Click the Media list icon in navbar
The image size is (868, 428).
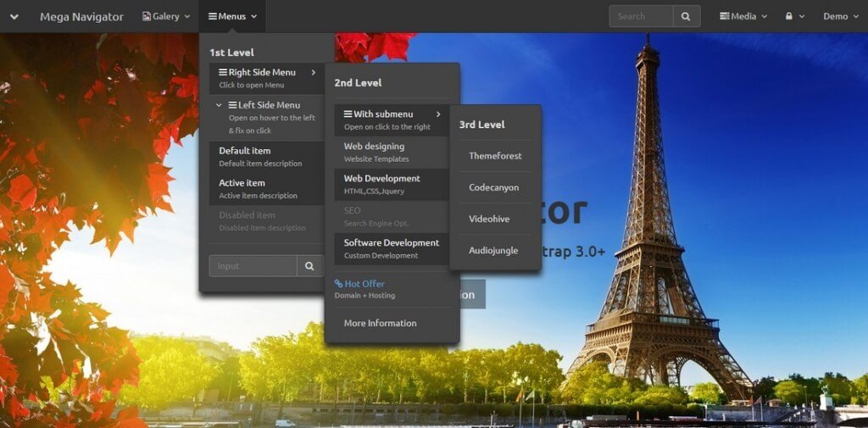[x=725, y=16]
